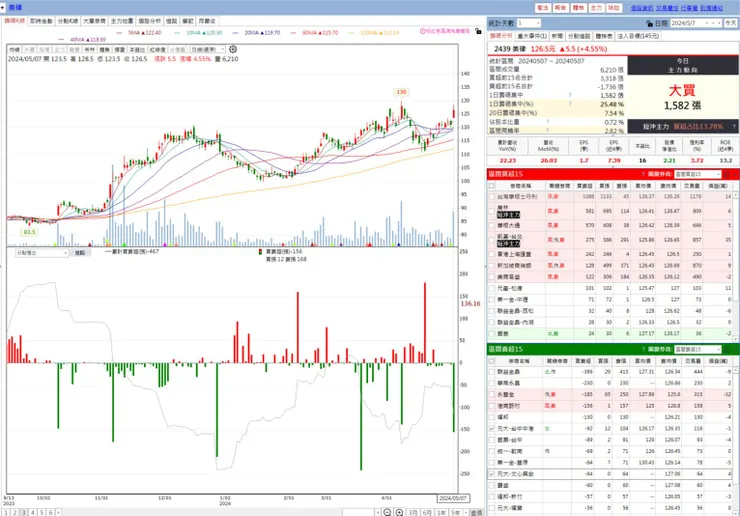This screenshot has width=740, height=516.
Task: Open the 法人目標(145元) tab
Action: [x=638, y=36]
